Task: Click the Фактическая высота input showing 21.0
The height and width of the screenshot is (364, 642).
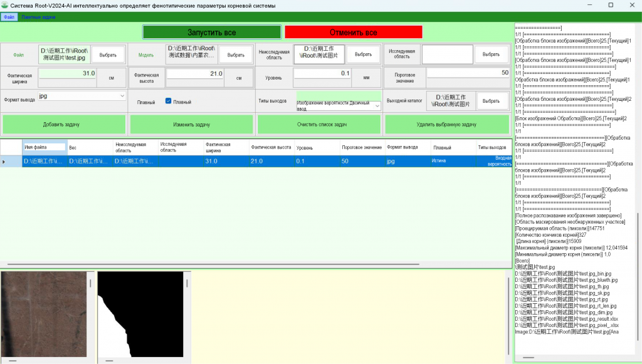Action: click(195, 74)
